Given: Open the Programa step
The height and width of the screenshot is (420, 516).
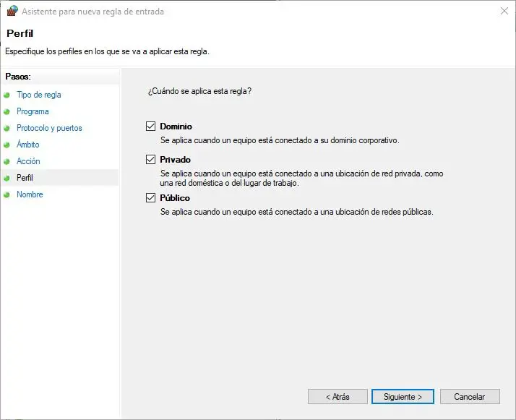Looking at the screenshot, I should 33,111.
